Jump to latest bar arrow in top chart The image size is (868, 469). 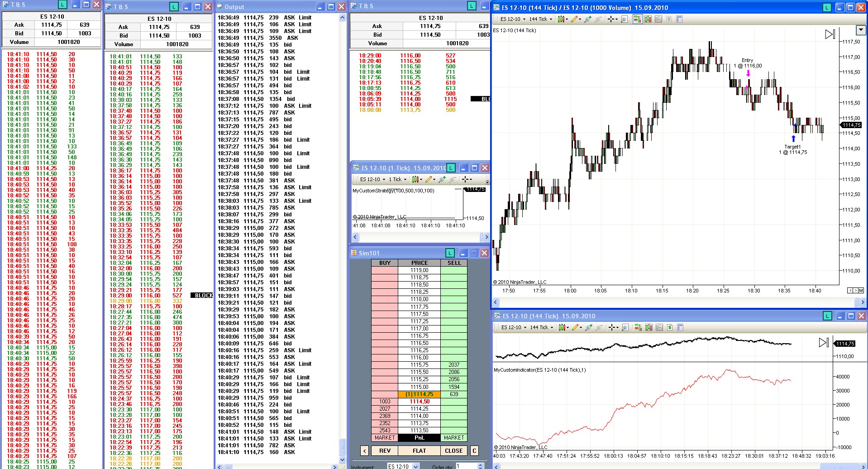(830, 34)
